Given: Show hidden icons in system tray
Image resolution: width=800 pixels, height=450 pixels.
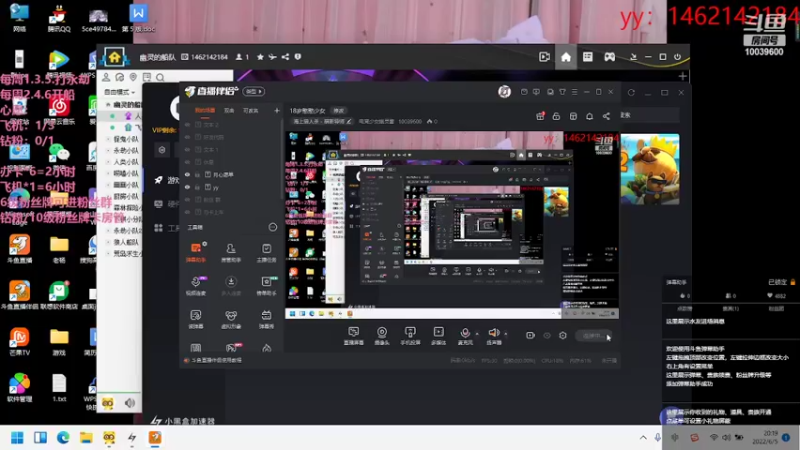Looking at the screenshot, I should tap(643, 438).
